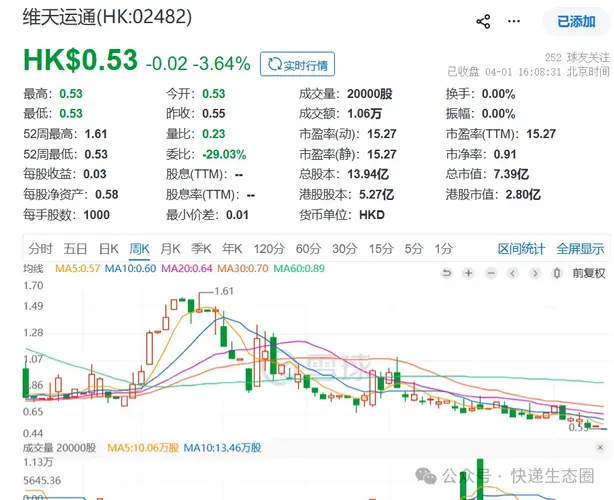Viewport: 614px width, 500px height.
Task: Switch to the 季K chart tab
Action: tap(201, 249)
